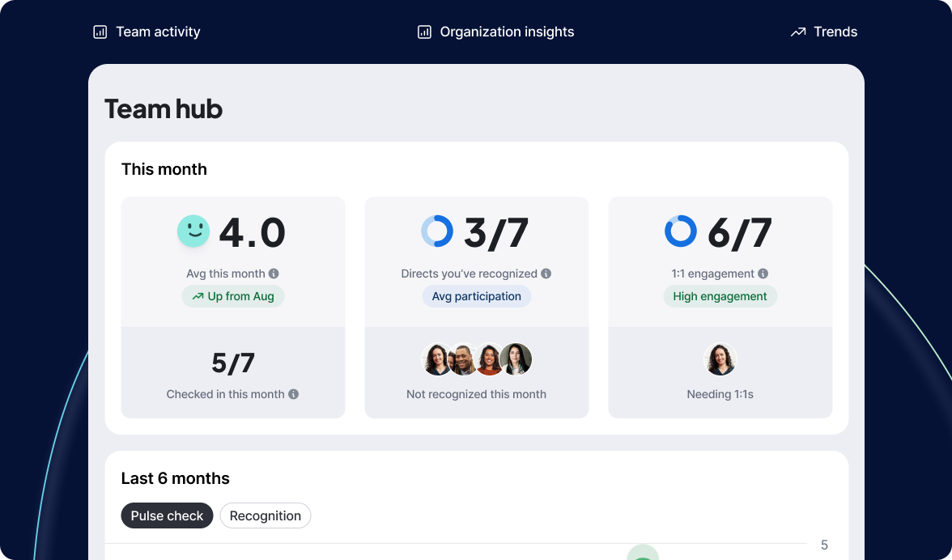Viewport: 952px width, 560px height.
Task: Switch to the Trends tab
Action: pyautogui.click(x=823, y=32)
